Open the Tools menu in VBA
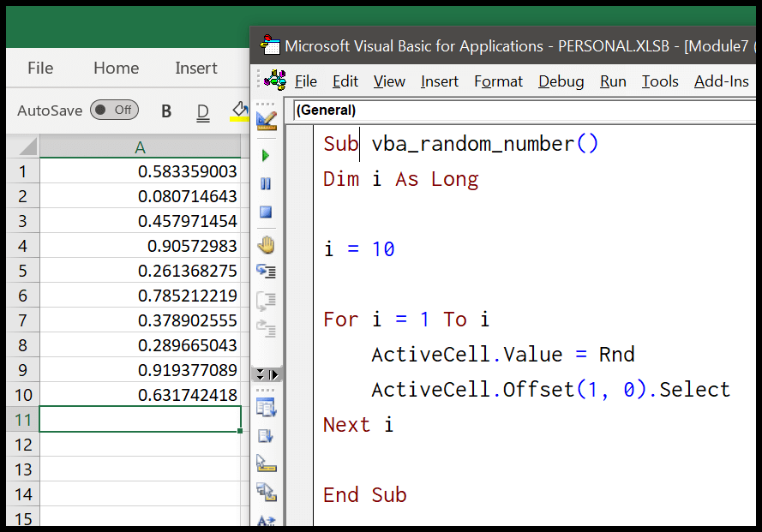762x532 pixels. [x=660, y=81]
